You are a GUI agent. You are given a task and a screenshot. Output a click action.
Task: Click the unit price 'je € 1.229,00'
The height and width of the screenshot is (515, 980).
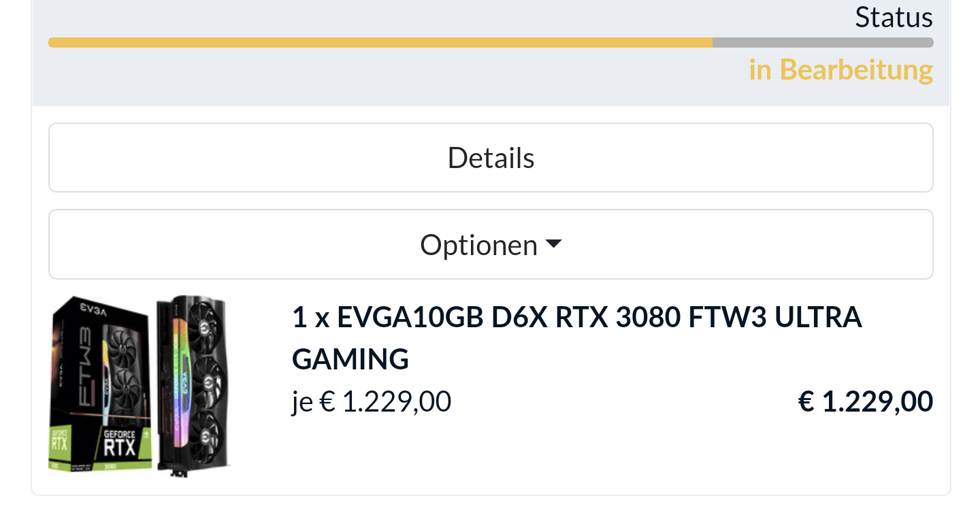coord(372,402)
